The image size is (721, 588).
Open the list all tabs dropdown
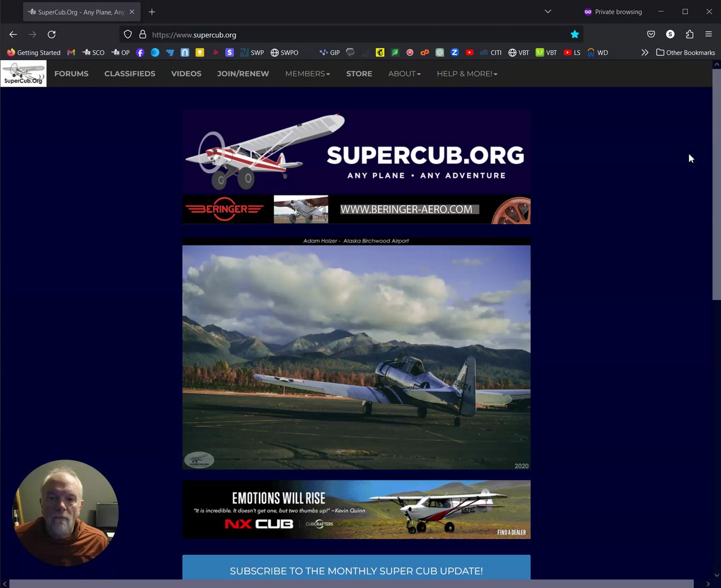tap(548, 12)
